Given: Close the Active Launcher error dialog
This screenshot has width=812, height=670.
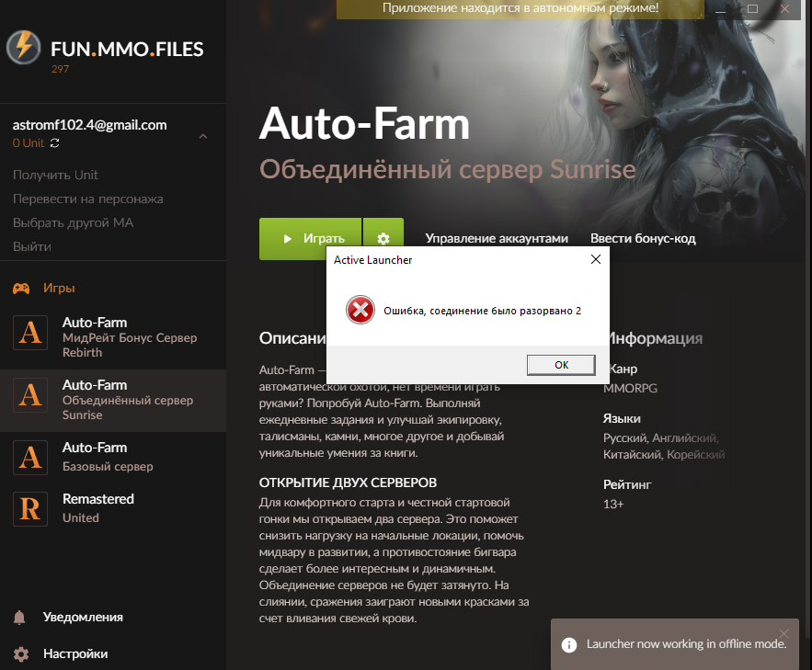Looking at the screenshot, I should click(595, 260).
